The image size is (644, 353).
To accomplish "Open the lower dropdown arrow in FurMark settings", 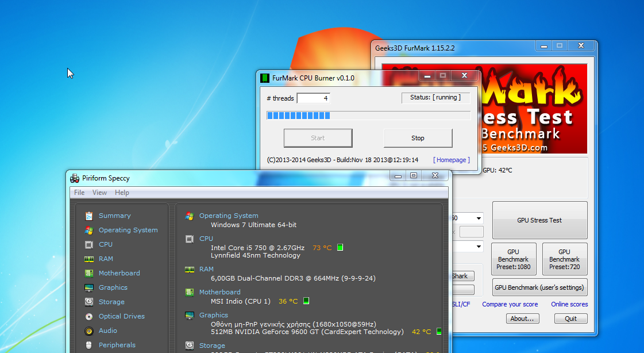I will click(x=479, y=247).
